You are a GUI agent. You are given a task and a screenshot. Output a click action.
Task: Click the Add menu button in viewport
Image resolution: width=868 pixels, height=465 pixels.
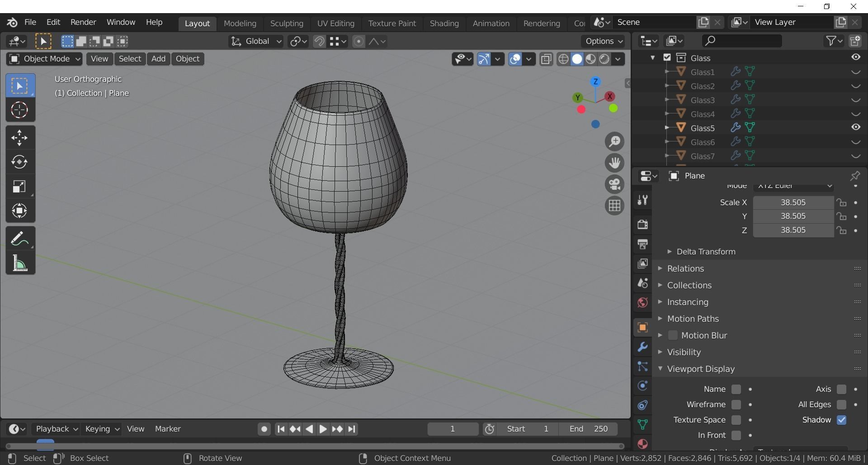(158, 59)
